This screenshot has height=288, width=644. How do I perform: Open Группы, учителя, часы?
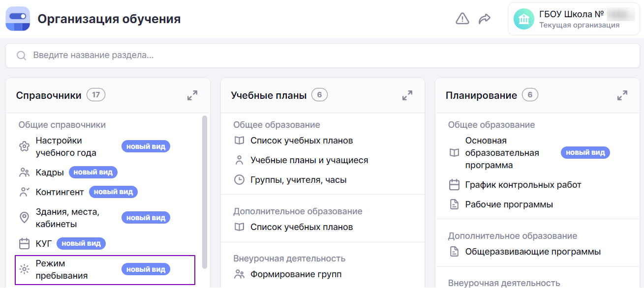299,180
